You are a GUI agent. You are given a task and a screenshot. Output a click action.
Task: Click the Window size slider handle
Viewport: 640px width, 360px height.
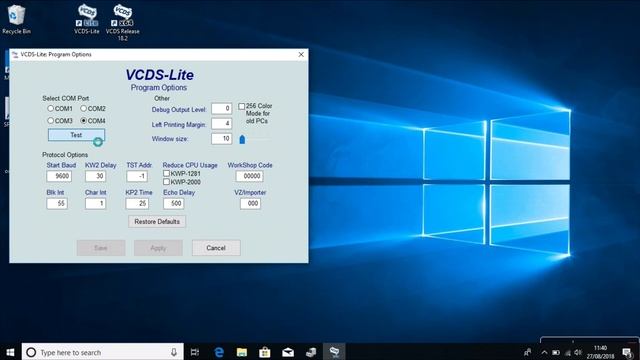click(242, 139)
